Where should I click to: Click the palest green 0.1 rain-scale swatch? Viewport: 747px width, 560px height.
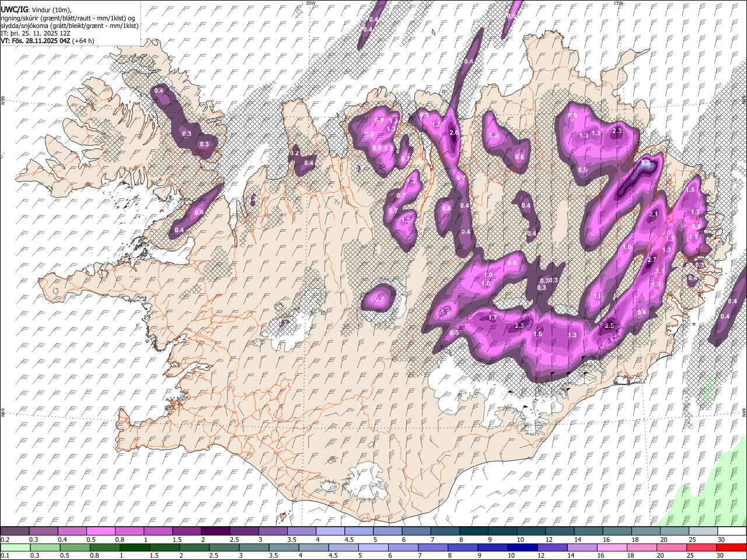(x=15, y=548)
